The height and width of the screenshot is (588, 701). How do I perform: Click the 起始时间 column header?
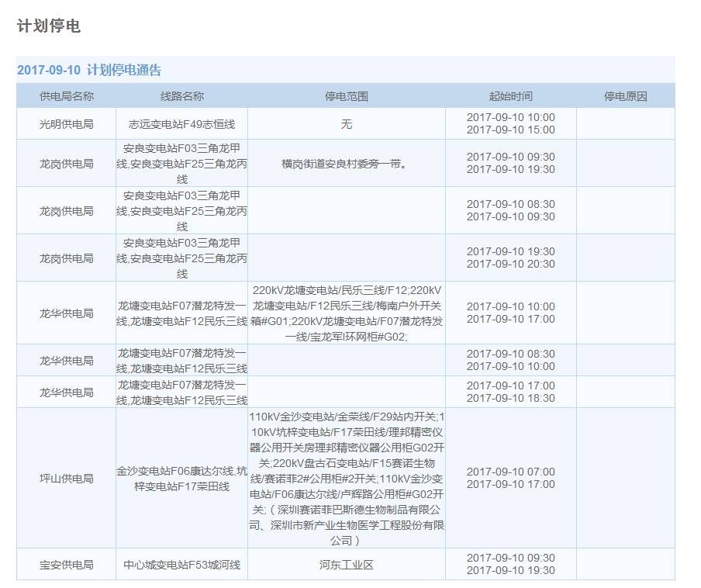510,96
